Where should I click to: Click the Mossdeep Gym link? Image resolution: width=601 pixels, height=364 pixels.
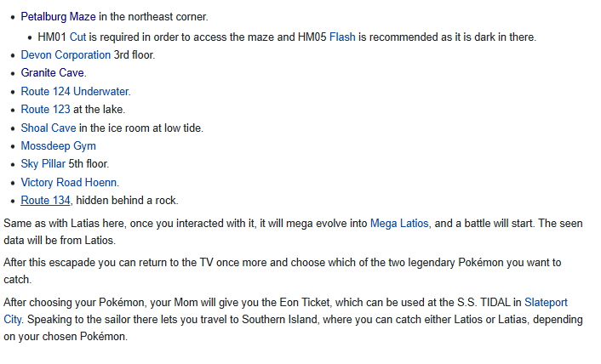click(58, 145)
